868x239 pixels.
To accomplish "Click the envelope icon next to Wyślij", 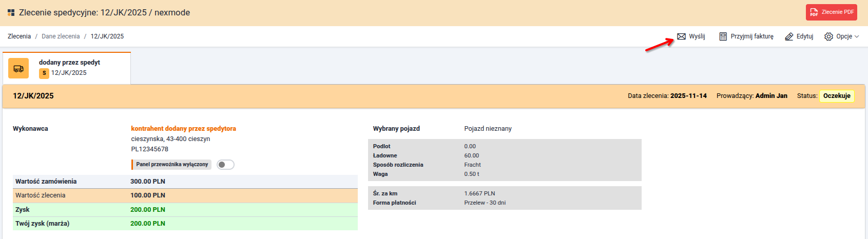I will coord(681,36).
